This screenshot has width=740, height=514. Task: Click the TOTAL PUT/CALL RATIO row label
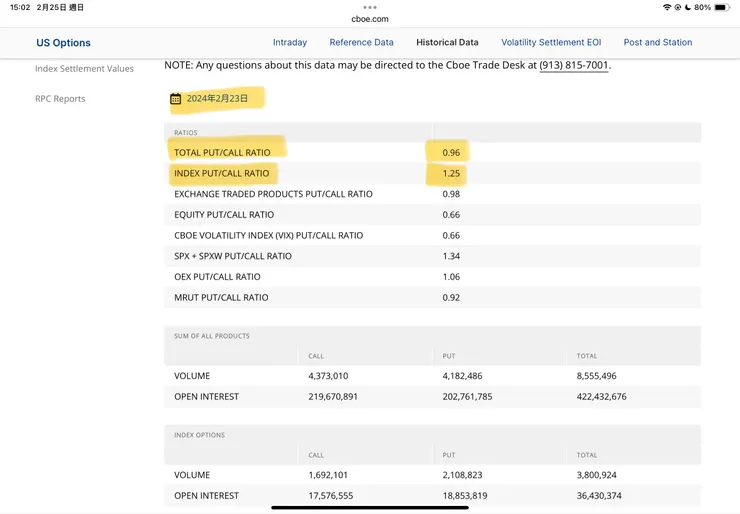(x=222, y=153)
